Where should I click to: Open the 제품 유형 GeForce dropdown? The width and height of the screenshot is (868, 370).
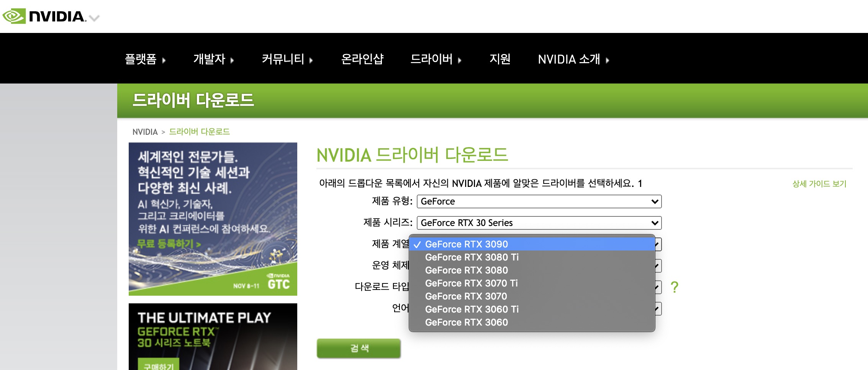pos(539,201)
